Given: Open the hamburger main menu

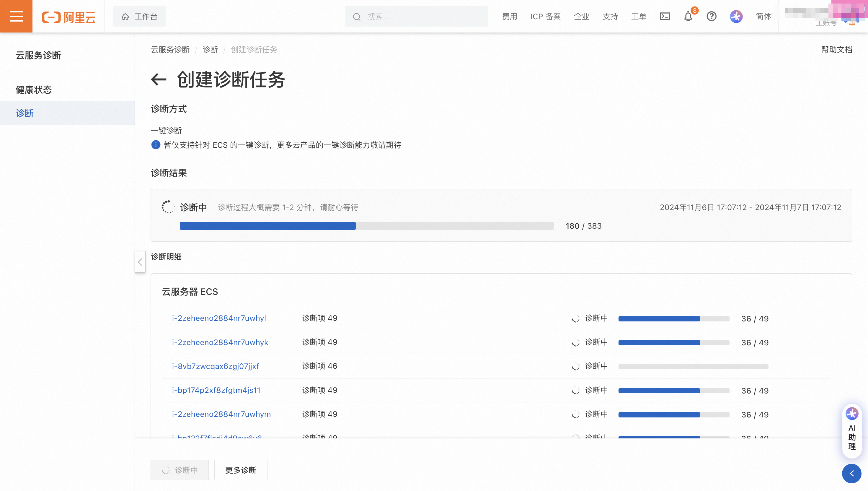Looking at the screenshot, I should tap(16, 16).
